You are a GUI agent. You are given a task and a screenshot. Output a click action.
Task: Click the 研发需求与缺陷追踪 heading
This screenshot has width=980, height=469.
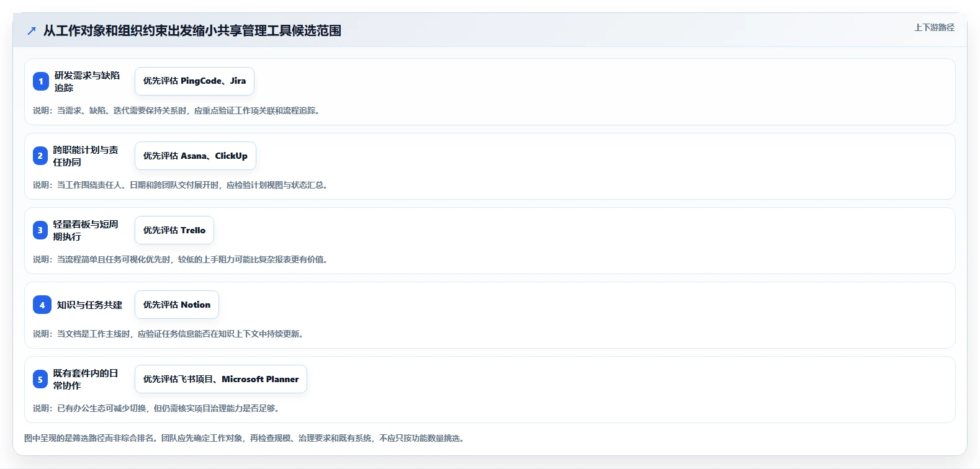(87, 81)
